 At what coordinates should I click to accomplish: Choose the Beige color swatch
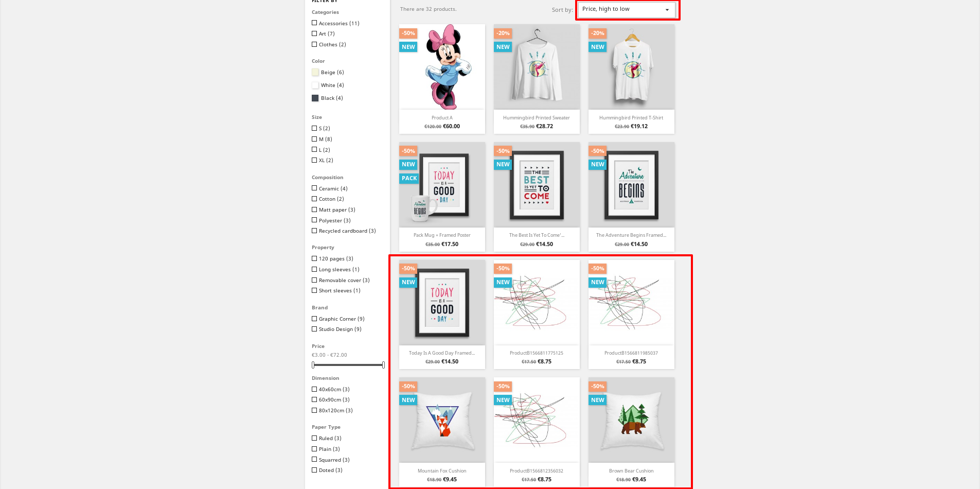(315, 72)
